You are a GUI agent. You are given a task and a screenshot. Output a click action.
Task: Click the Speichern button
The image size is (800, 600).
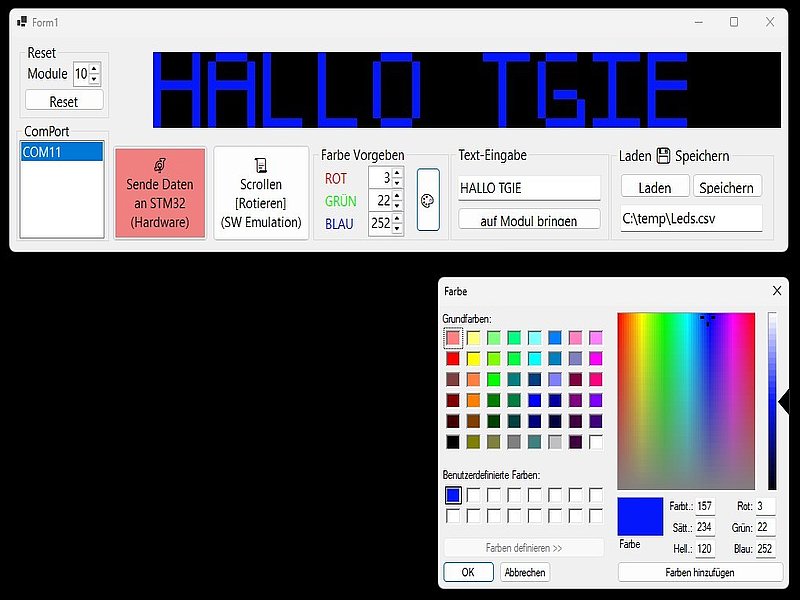[727, 187]
